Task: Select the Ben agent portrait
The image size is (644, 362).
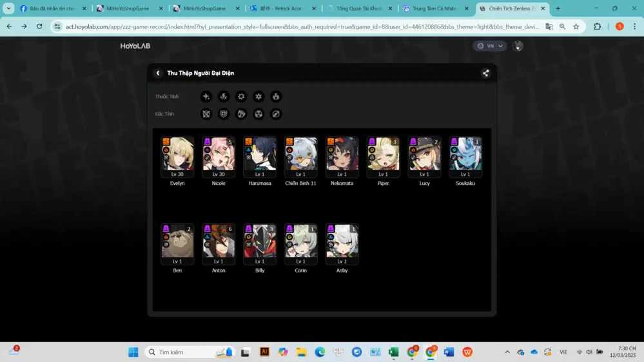Action: click(177, 244)
